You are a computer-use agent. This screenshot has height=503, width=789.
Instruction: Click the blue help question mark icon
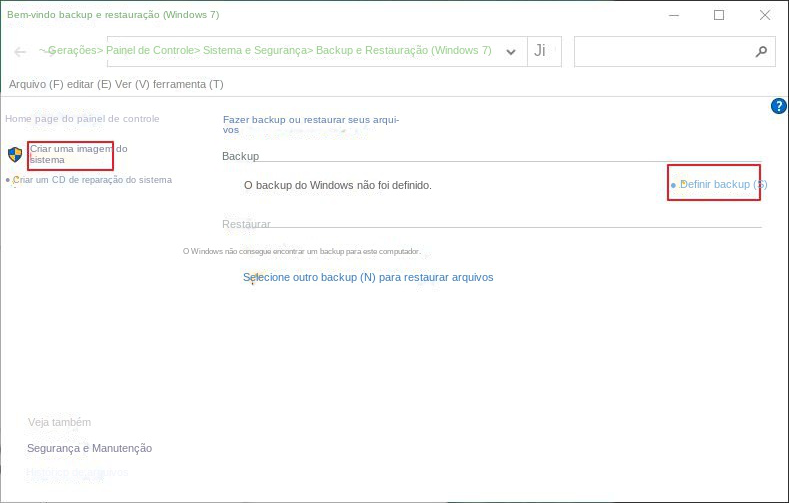coord(778,106)
